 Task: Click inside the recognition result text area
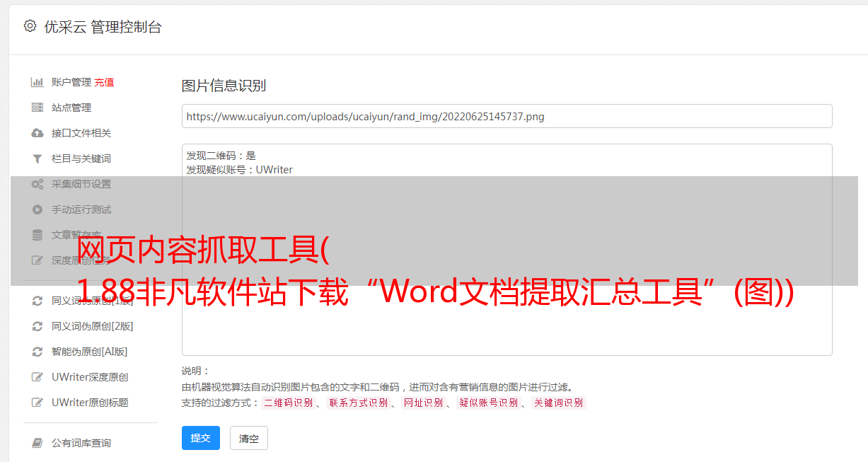click(507, 249)
